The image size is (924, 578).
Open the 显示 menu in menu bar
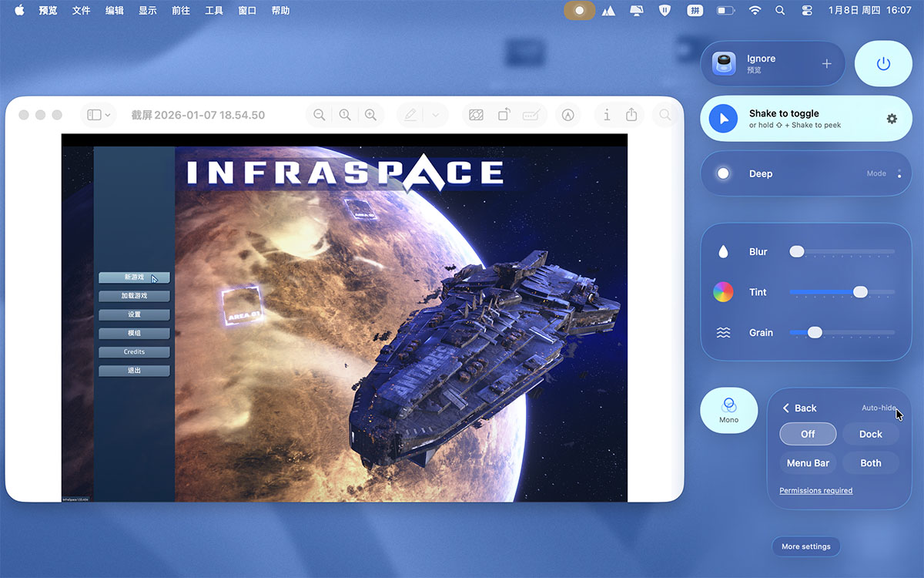coord(148,11)
